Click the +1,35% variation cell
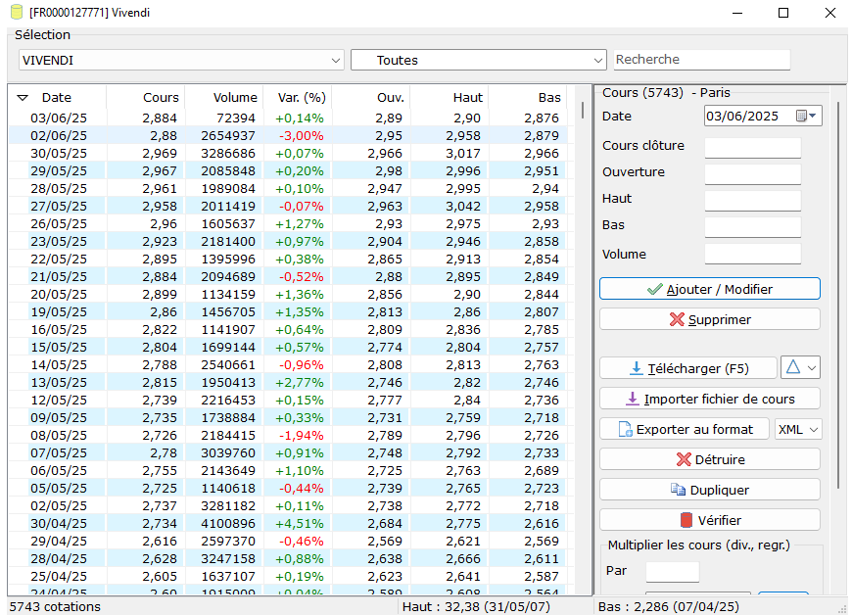This screenshot has height=616, width=852. [x=299, y=311]
